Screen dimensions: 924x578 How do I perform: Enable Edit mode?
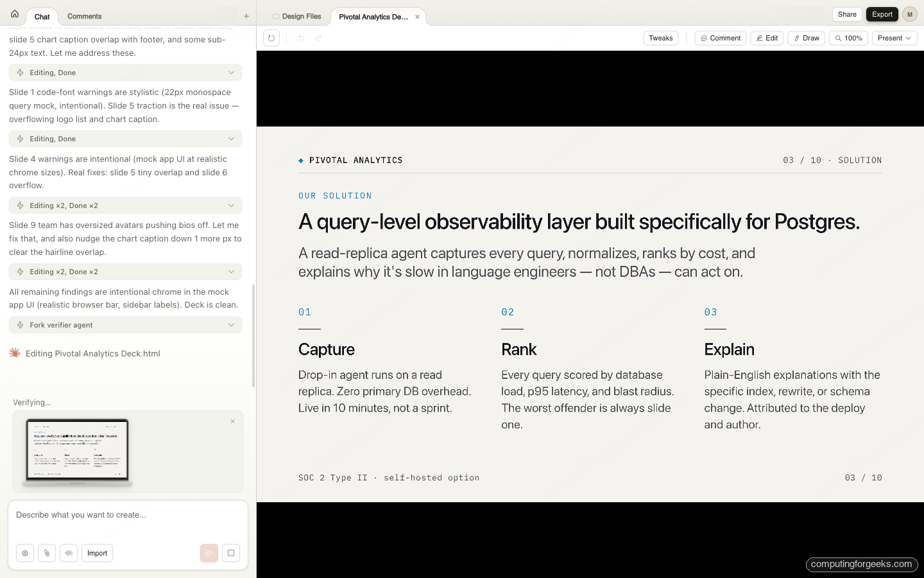(x=767, y=38)
